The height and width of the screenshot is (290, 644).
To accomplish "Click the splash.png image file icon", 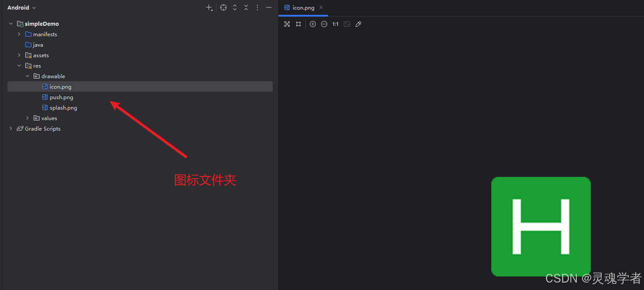I will pyautogui.click(x=45, y=107).
